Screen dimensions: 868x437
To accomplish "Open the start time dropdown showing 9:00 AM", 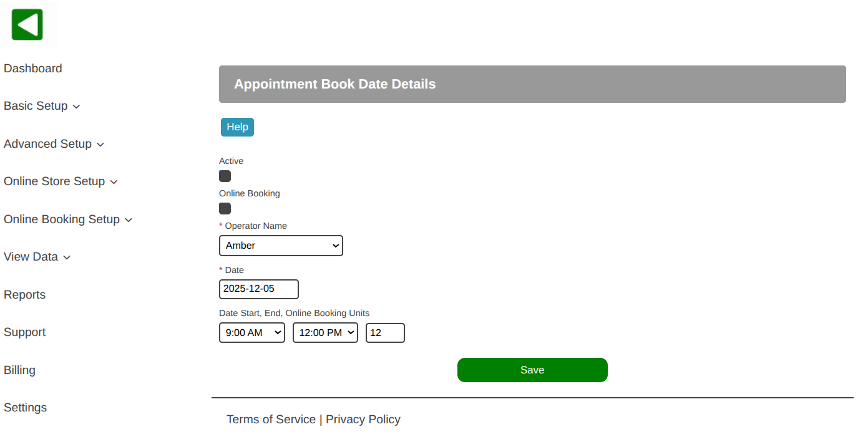I will click(x=252, y=333).
